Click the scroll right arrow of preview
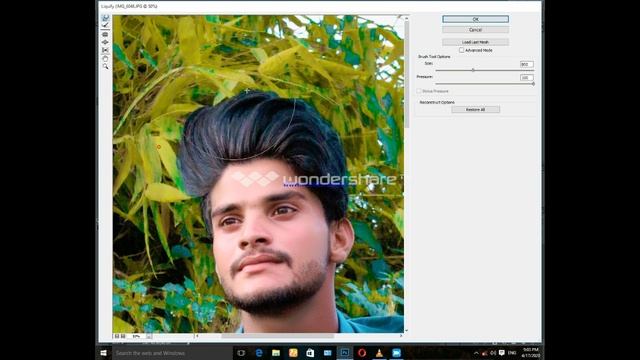640x360 pixels. (x=401, y=336)
